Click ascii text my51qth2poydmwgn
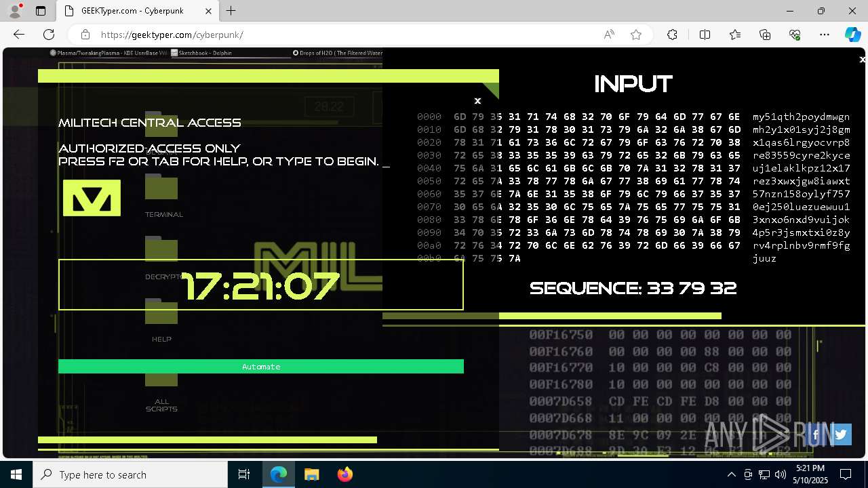Screen dimensions: 868x488 tap(801, 117)
